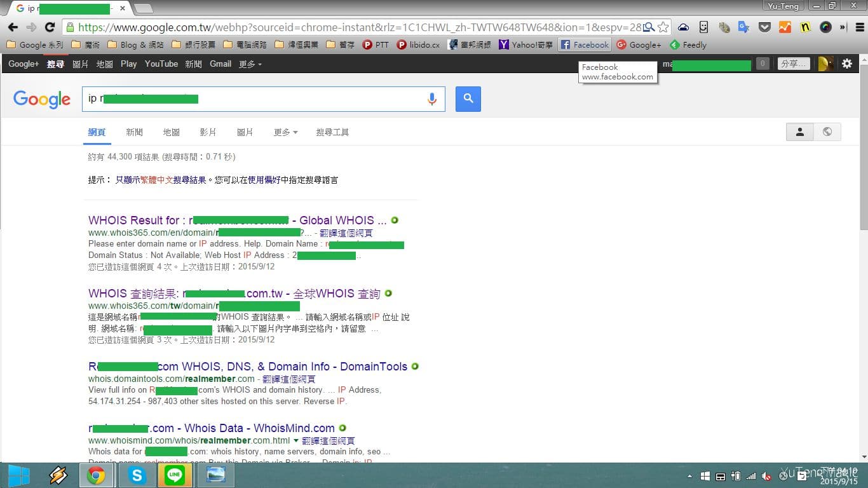The image size is (868, 488).
Task: Open the libido.cx bookmark
Action: coord(418,45)
